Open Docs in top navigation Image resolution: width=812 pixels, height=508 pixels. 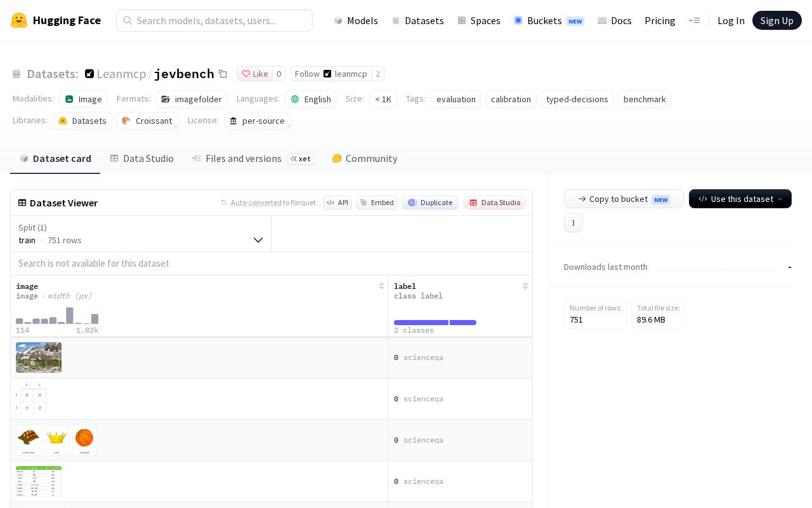(615, 20)
